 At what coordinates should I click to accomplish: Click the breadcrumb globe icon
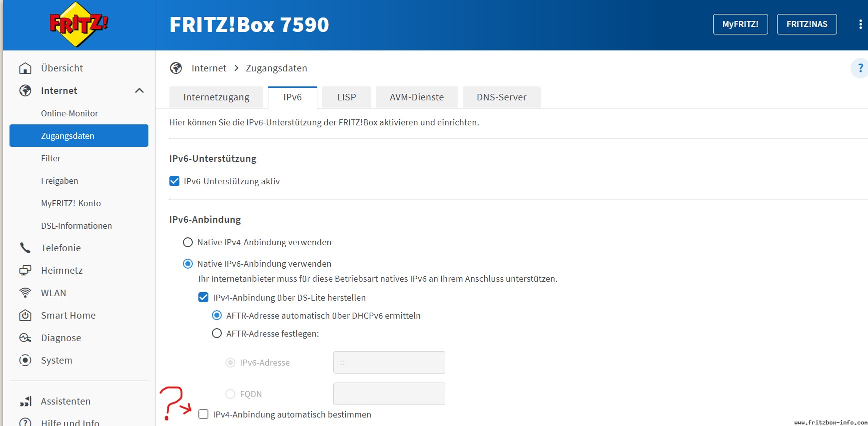click(176, 68)
